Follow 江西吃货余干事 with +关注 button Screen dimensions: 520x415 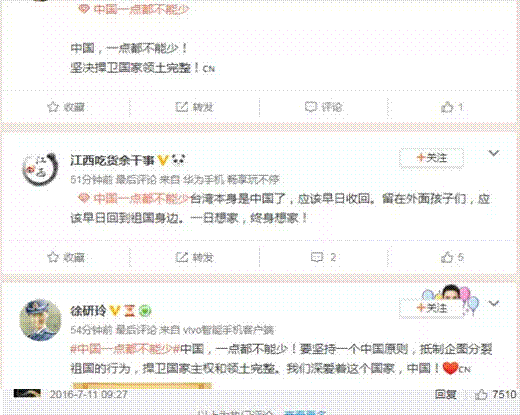(x=432, y=158)
